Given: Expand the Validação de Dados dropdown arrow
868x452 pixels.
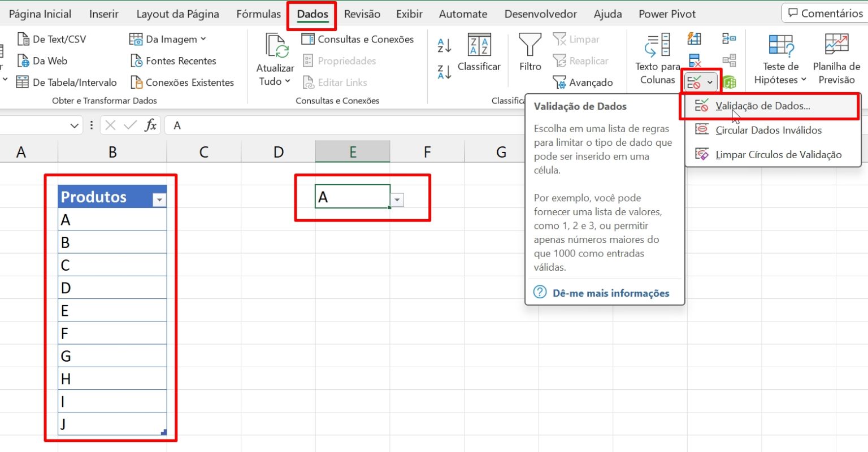Looking at the screenshot, I should (710, 82).
